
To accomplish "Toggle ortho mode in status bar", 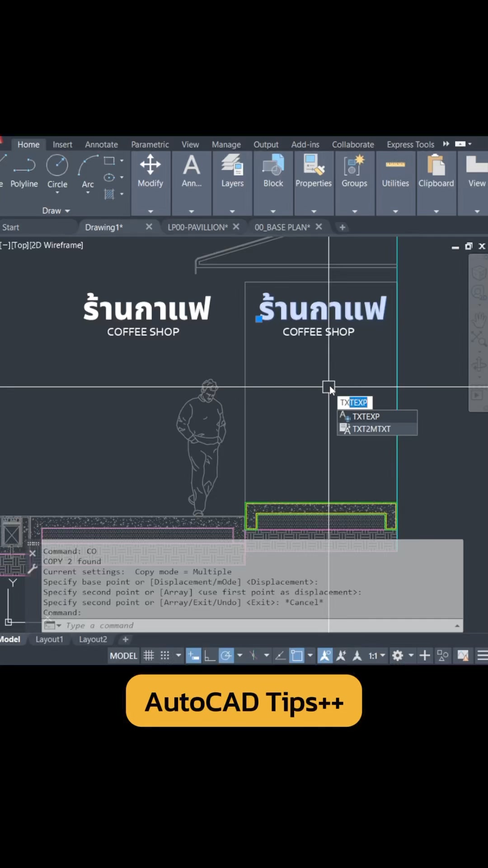I will point(210,656).
